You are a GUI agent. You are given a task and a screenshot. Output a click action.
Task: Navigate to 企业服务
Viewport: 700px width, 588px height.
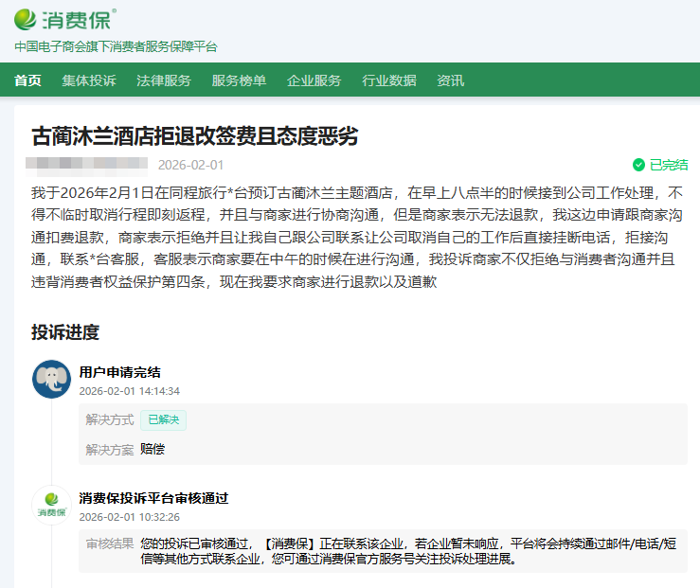pos(314,80)
